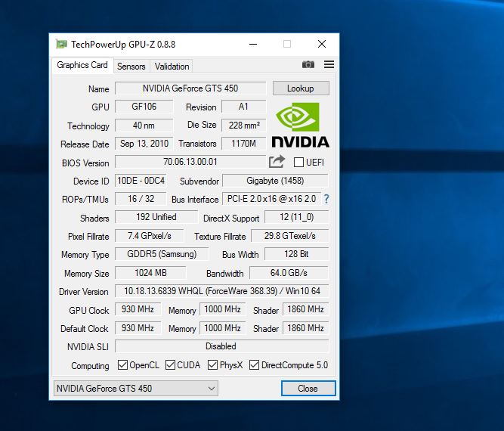This screenshot has width=504, height=431.
Task: Open the GPU selection dropdown
Action: 136,388
